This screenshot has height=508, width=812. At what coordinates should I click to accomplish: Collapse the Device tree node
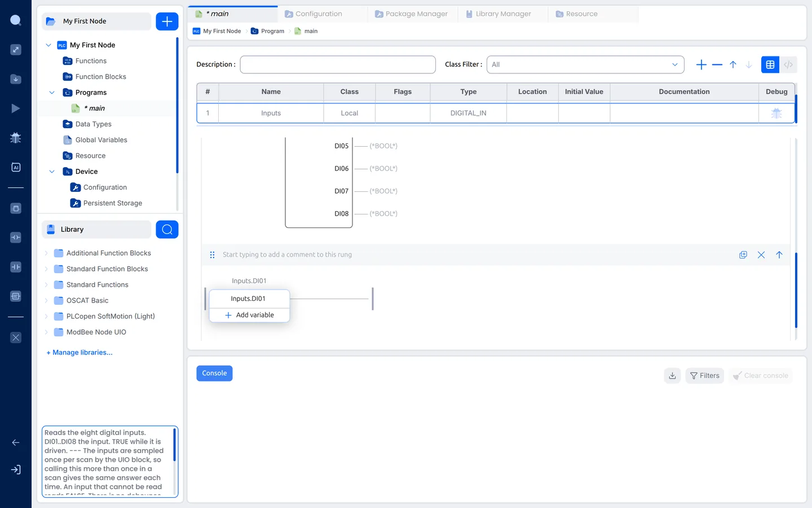click(x=52, y=172)
